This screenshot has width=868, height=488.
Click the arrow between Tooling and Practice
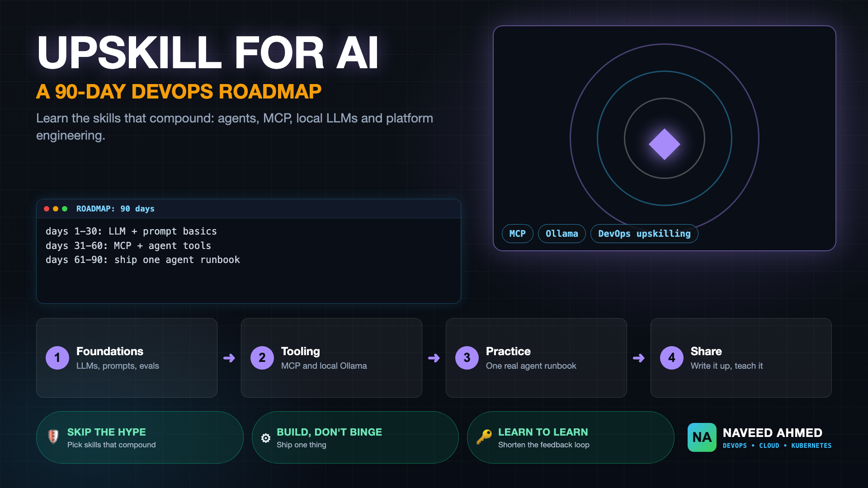pyautogui.click(x=434, y=358)
